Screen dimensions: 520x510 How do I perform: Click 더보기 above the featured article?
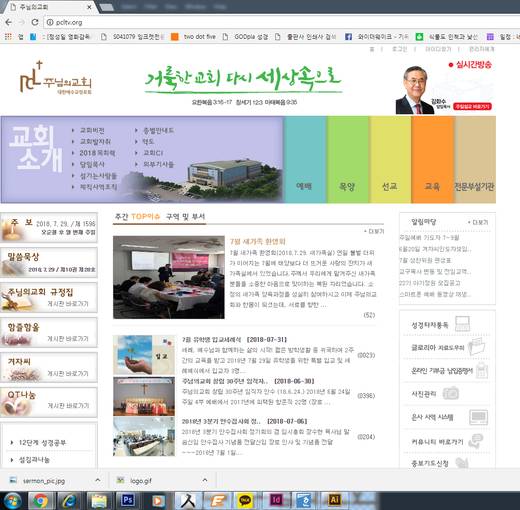pyautogui.click(x=374, y=231)
